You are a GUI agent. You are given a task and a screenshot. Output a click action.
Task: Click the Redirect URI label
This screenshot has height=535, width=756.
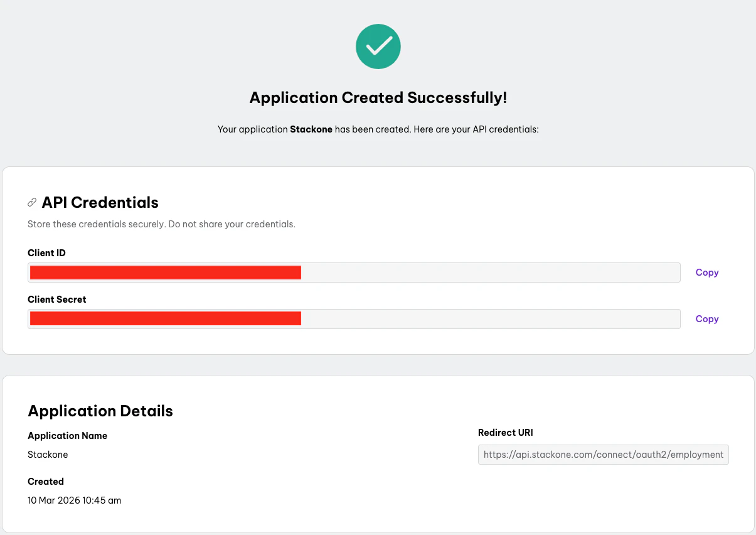point(505,432)
